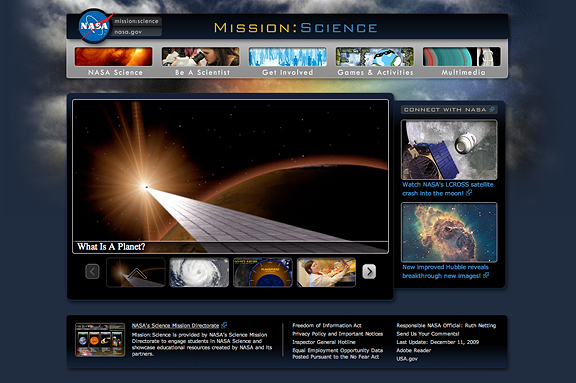The image size is (576, 383).
Task: Advance carousel with the right arrow
Action: (x=369, y=272)
